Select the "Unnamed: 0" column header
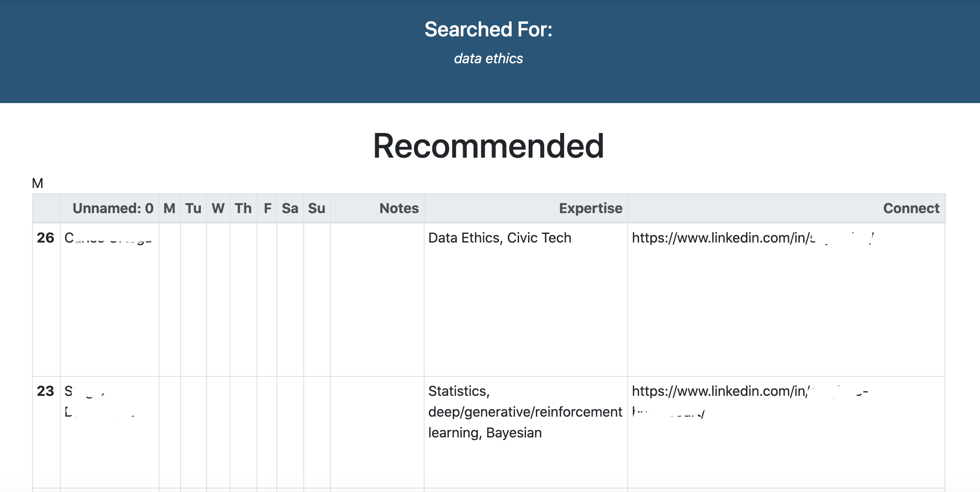The image size is (980, 492). (x=113, y=208)
